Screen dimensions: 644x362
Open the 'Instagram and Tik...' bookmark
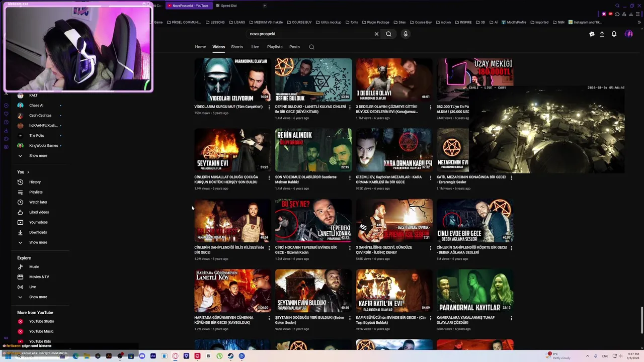coord(585,22)
